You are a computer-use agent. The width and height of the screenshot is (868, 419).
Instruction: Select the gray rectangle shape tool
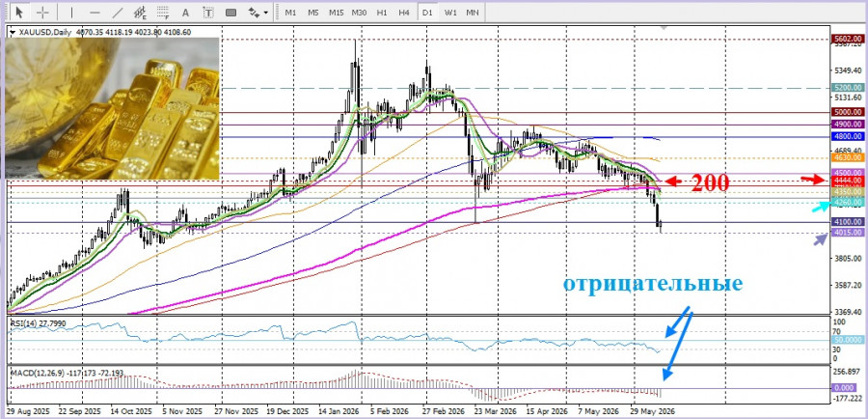[x=231, y=12]
